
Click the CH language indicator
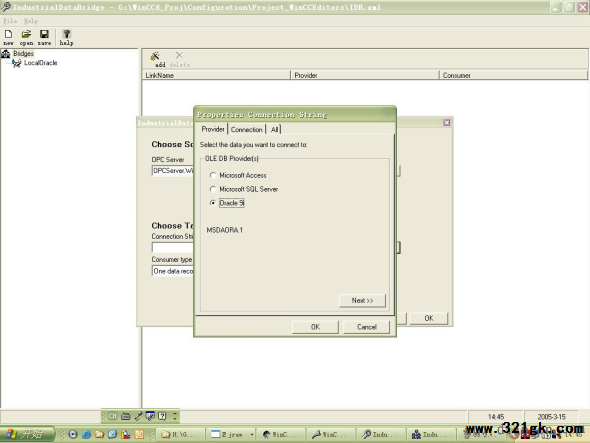click(x=112, y=416)
